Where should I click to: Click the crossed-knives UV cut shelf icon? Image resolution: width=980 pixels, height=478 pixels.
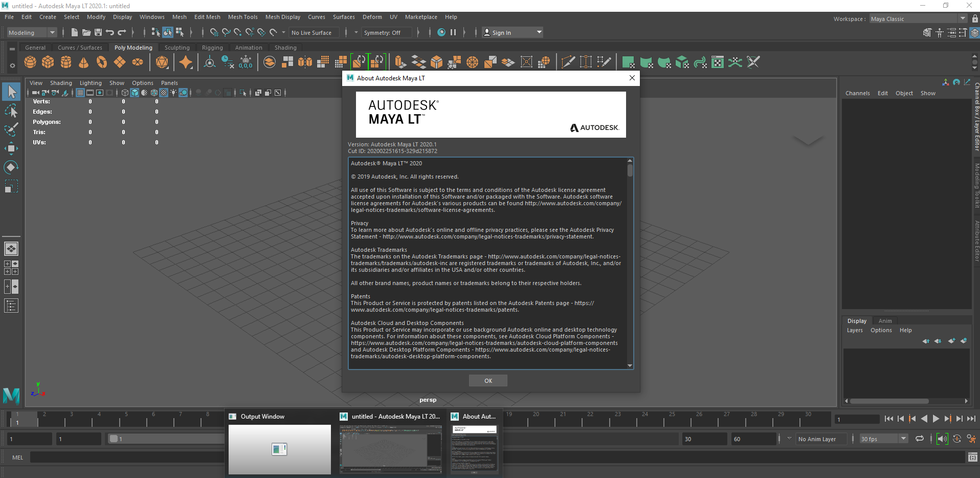click(x=753, y=62)
